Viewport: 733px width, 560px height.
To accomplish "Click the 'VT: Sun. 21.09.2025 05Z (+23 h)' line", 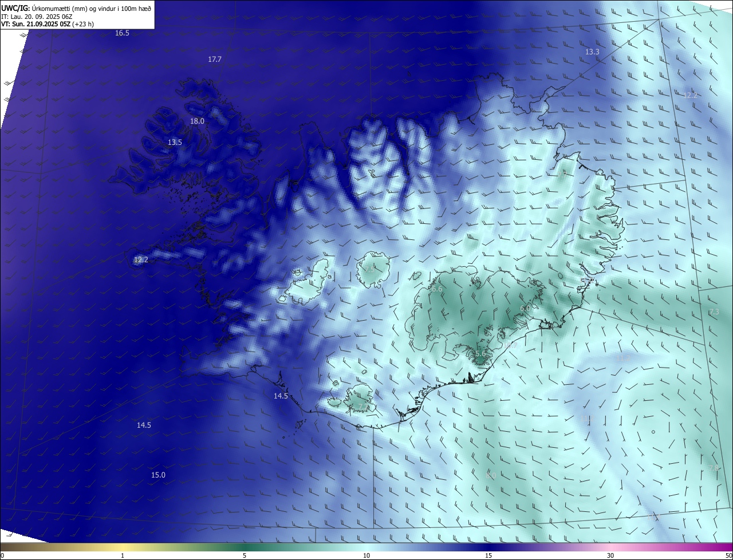I will click(x=48, y=24).
